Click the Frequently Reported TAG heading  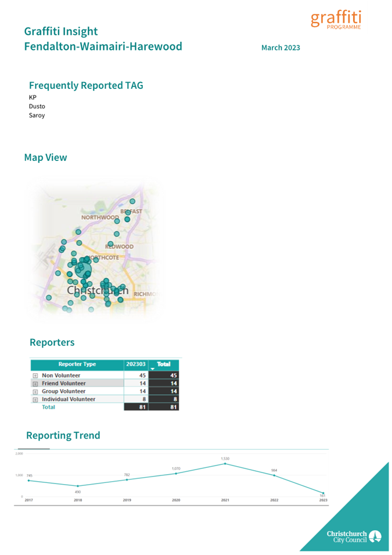(x=86, y=85)
